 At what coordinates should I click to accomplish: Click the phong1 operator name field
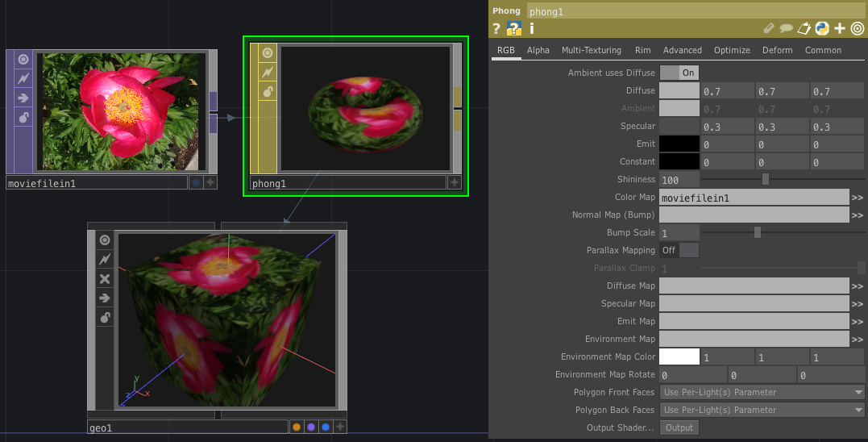coord(696,11)
